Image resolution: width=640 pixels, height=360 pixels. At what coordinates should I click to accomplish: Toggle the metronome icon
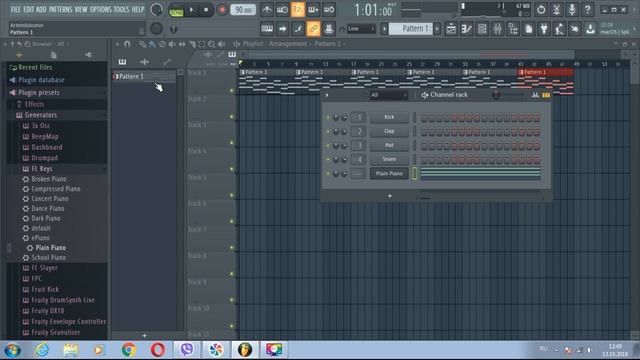click(267, 10)
